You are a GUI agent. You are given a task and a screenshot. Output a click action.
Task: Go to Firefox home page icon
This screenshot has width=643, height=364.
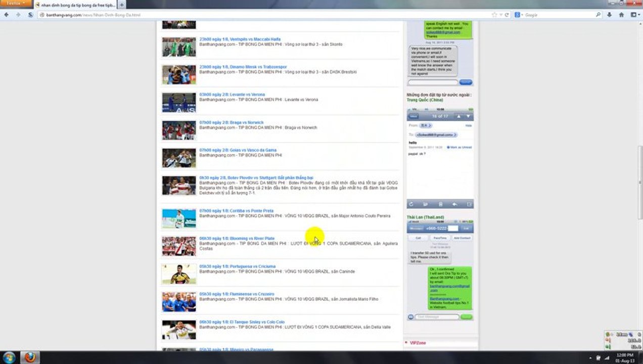pos(621,15)
